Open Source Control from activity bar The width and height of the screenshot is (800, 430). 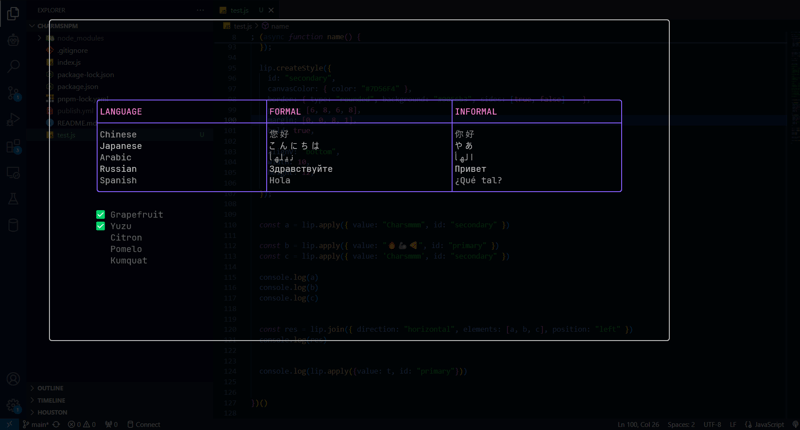coord(13,93)
